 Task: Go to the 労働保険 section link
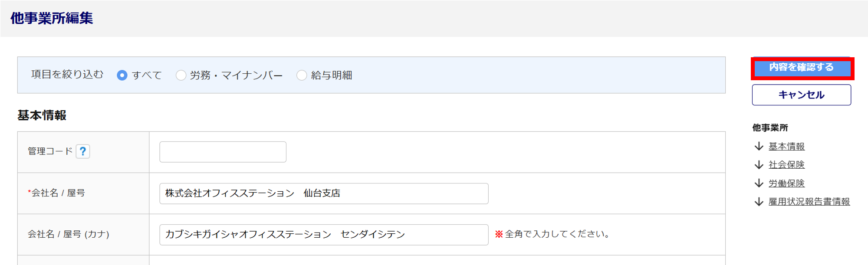786,183
